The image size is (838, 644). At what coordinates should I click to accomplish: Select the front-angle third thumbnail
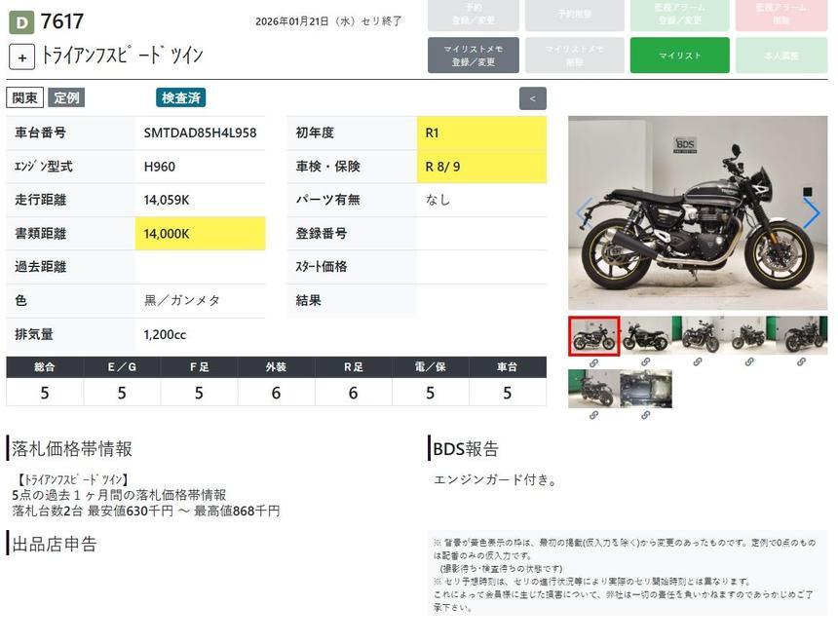click(x=698, y=336)
